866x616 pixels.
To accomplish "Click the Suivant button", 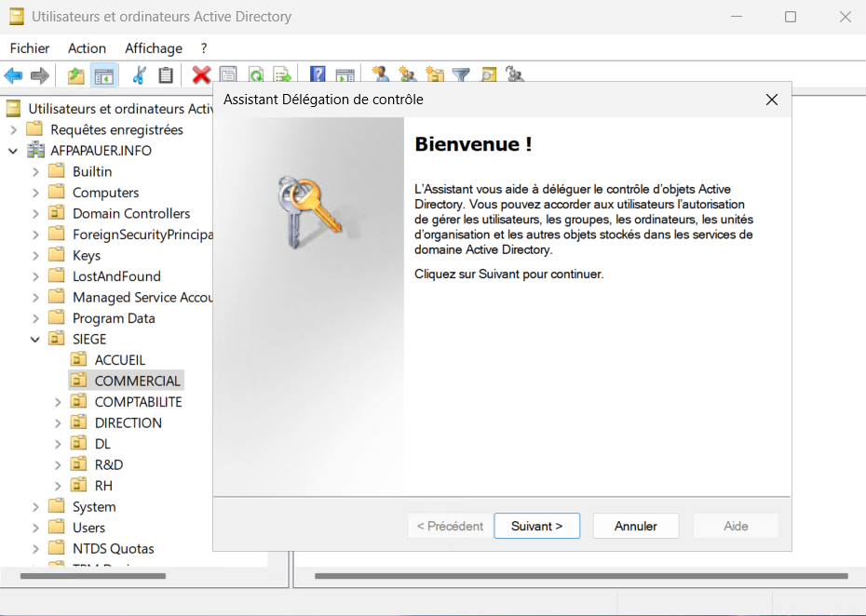I will tap(536, 526).
